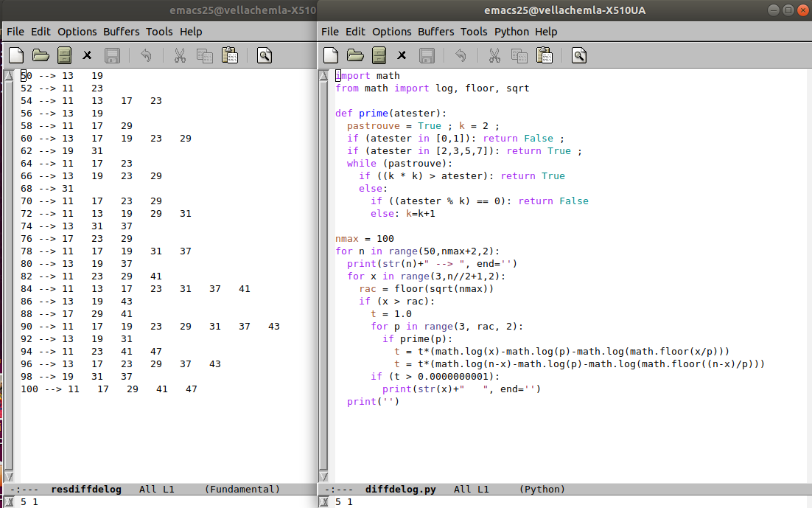The image size is (812, 508).
Task: Click Undo arrow icon in diffdelog.py window
Action: (461, 55)
